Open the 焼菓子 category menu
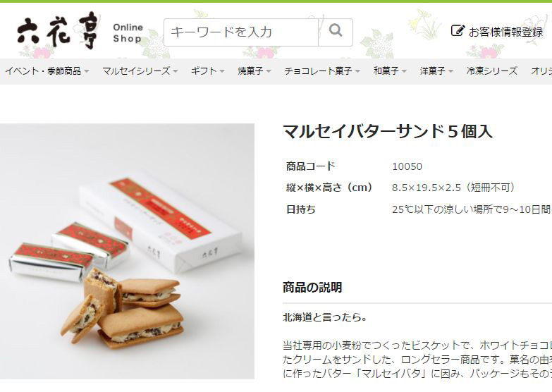 click(254, 71)
